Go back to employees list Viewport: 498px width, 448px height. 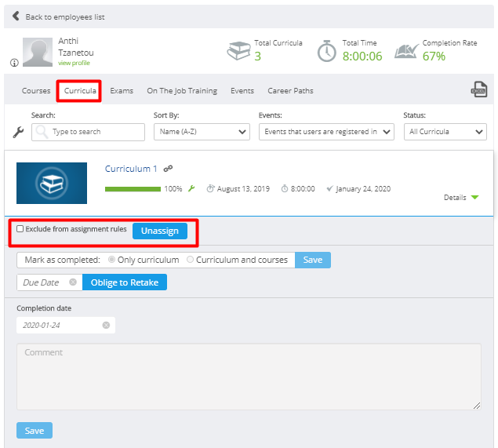(65, 16)
